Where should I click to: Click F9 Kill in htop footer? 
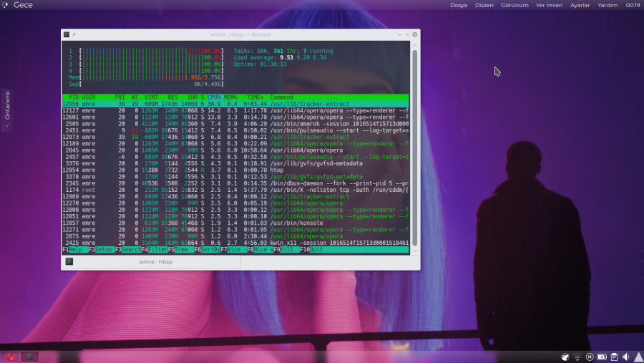284,249
